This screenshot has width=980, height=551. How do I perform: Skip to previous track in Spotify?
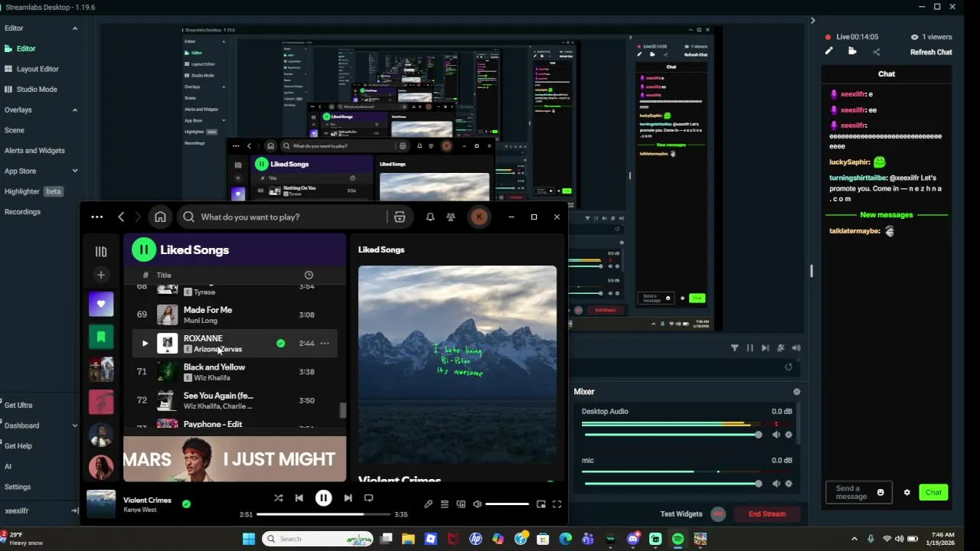point(299,497)
